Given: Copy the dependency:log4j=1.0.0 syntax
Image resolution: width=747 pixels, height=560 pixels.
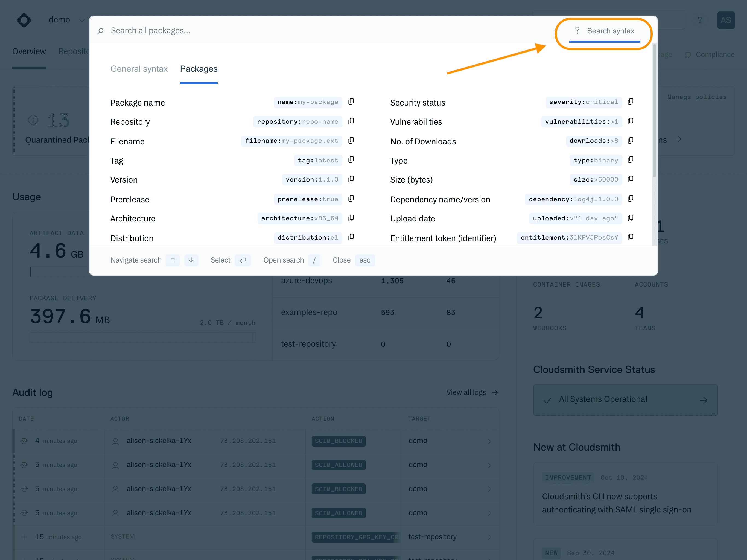Looking at the screenshot, I should (630, 199).
